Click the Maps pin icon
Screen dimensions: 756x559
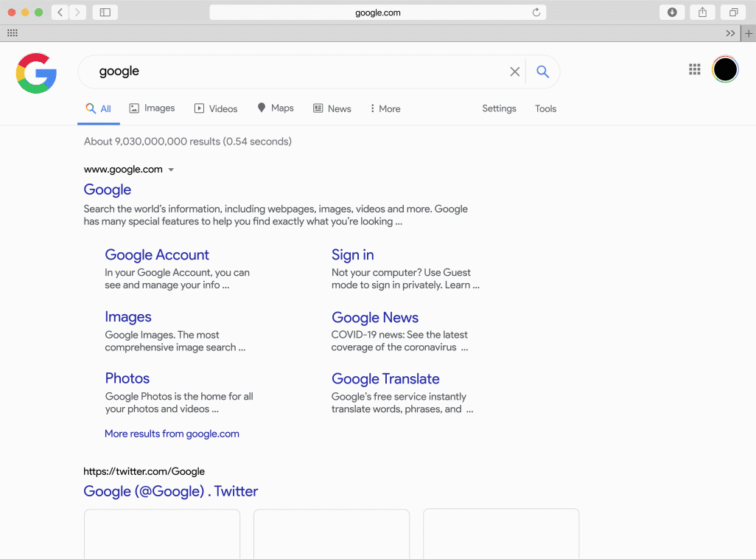click(x=262, y=108)
